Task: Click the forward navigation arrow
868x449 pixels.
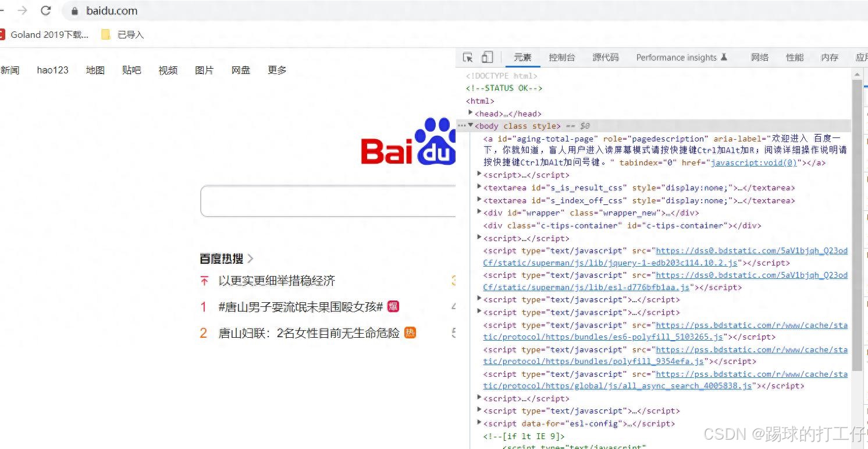Action: click(22, 10)
